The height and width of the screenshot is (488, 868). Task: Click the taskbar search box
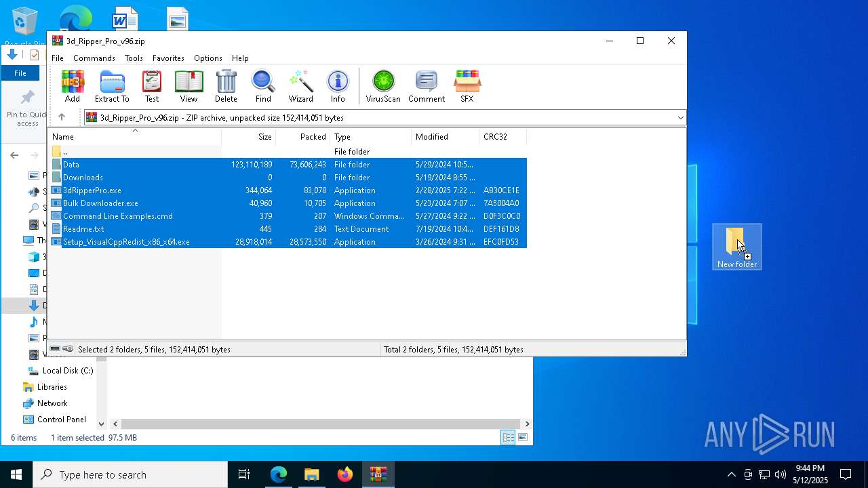click(x=130, y=474)
